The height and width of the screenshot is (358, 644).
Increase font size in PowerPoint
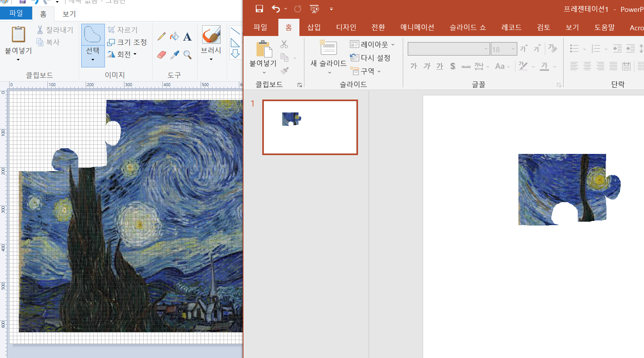[524, 48]
